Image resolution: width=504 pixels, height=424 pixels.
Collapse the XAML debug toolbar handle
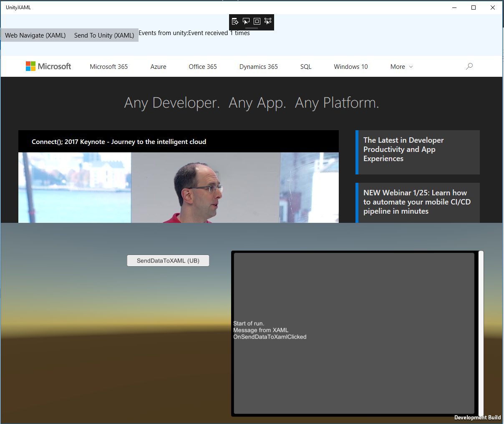click(x=252, y=28)
